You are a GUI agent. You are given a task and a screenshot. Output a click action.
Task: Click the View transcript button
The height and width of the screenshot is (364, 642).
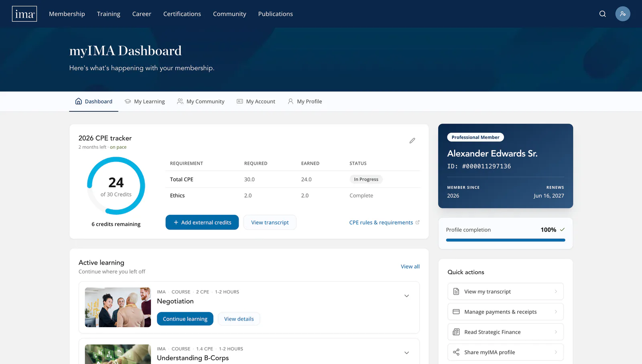(270, 222)
